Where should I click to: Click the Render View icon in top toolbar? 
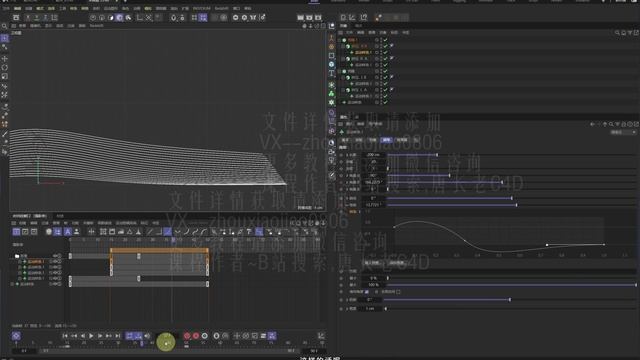click(300, 18)
